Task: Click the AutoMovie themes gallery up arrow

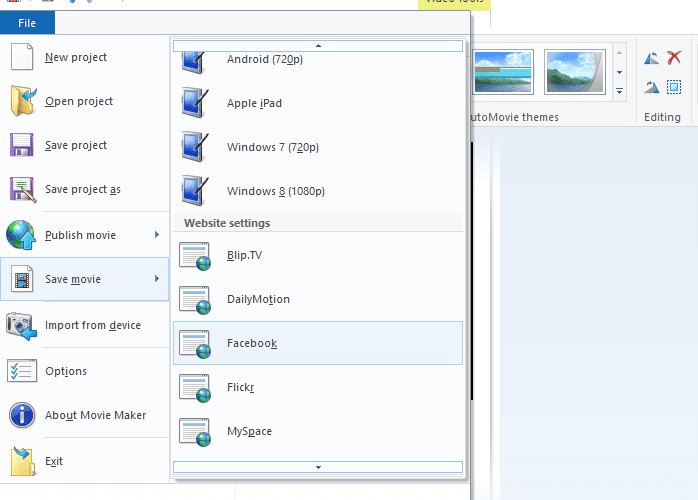Action: pyautogui.click(x=619, y=53)
